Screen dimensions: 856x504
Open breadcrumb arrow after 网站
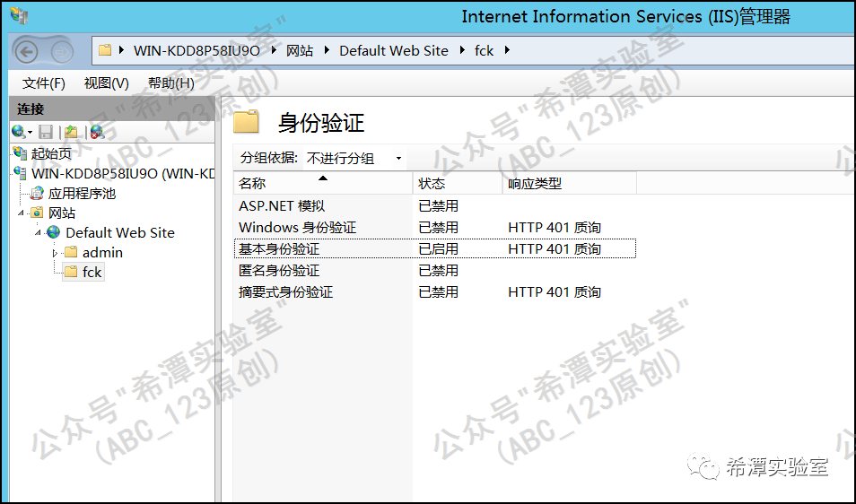point(327,51)
